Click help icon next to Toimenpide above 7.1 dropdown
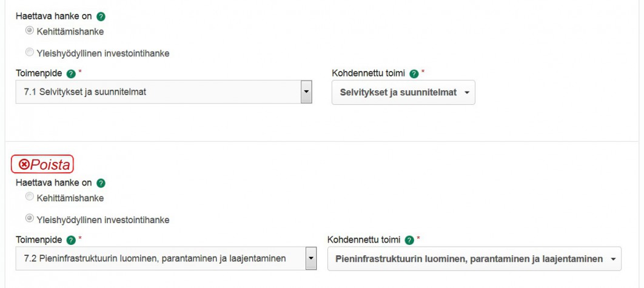This screenshot has width=644, height=288. coord(71,74)
